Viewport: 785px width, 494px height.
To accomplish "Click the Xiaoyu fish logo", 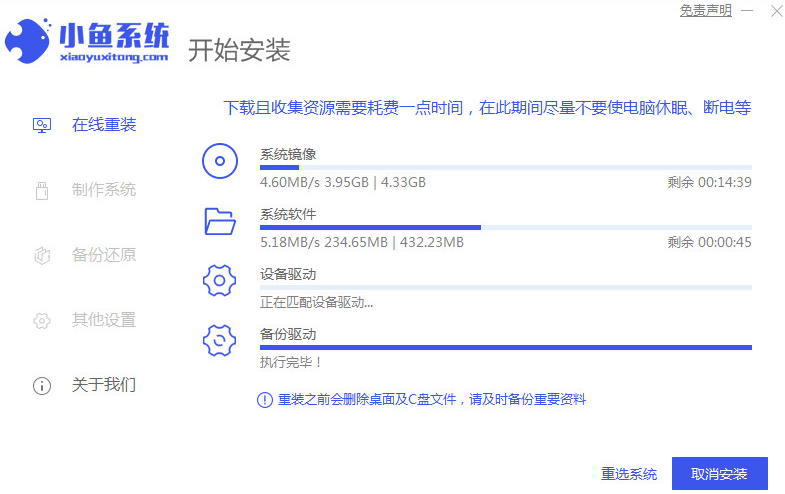I will click(x=30, y=42).
